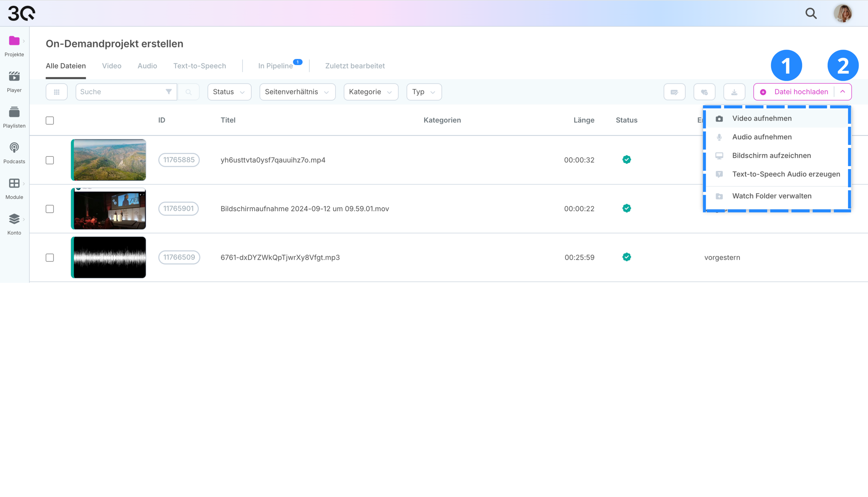Image resolution: width=868 pixels, height=497 pixels.
Task: Select checkbox for yh6usttvta0ysf7qauuihz7o.mp4
Action: pyautogui.click(x=50, y=160)
